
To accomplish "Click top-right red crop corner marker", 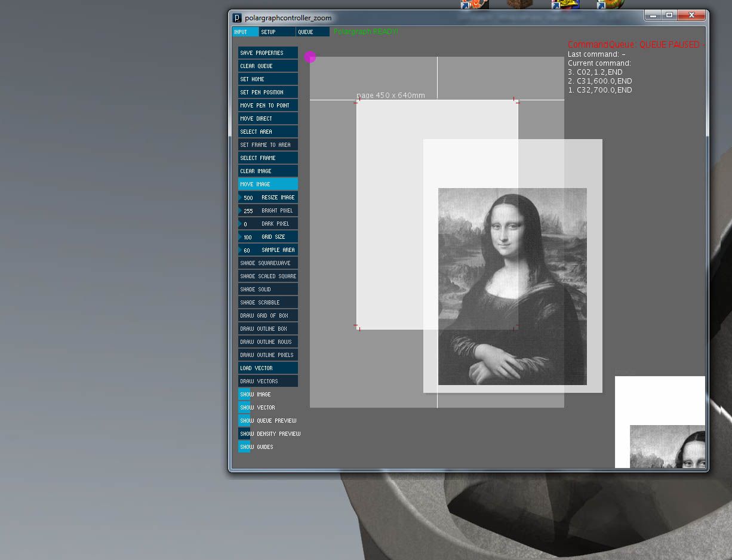I will (x=516, y=101).
